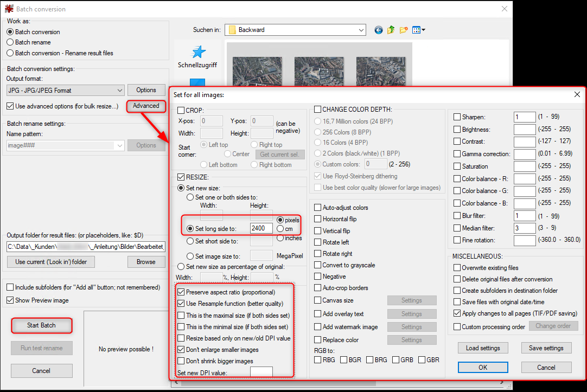
Task: Create a new folder with the folder icon
Action: pyautogui.click(x=404, y=30)
